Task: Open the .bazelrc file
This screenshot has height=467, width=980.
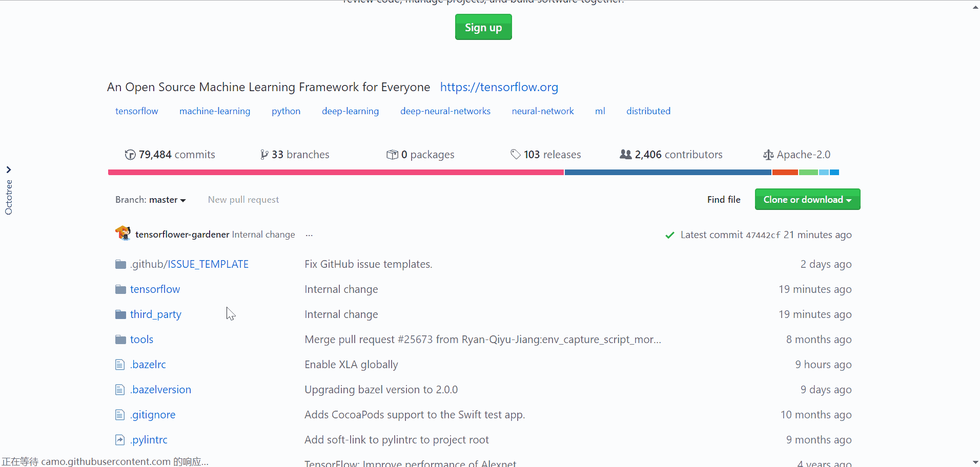Action: [x=148, y=365]
